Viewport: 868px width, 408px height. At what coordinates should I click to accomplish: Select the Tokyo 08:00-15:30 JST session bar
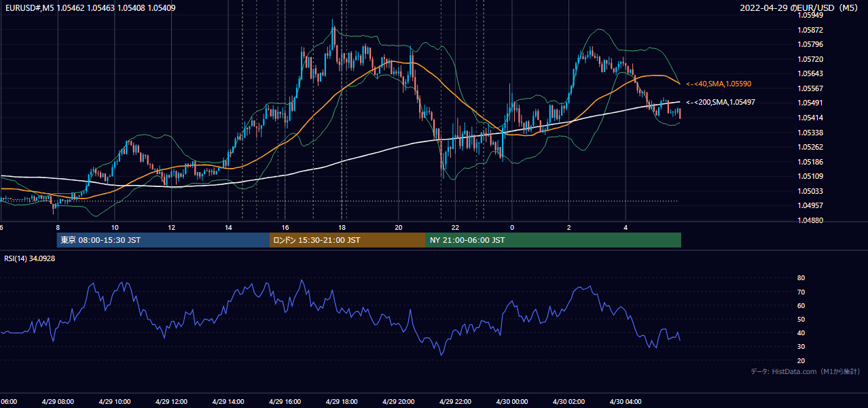click(x=163, y=240)
